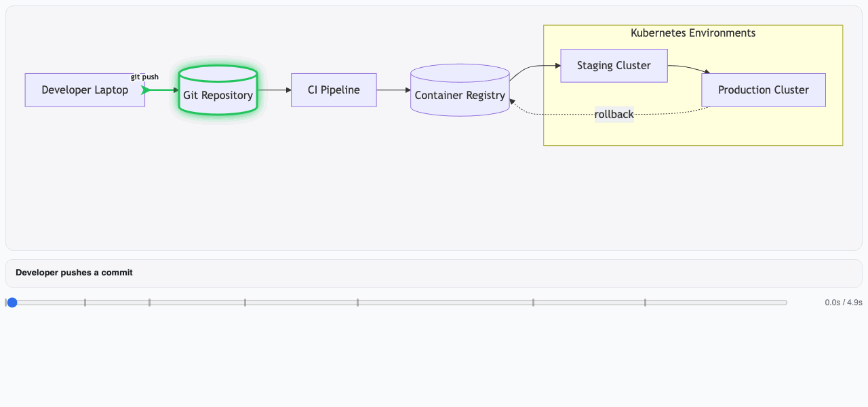Click the blue timeline slider handle

click(12, 303)
